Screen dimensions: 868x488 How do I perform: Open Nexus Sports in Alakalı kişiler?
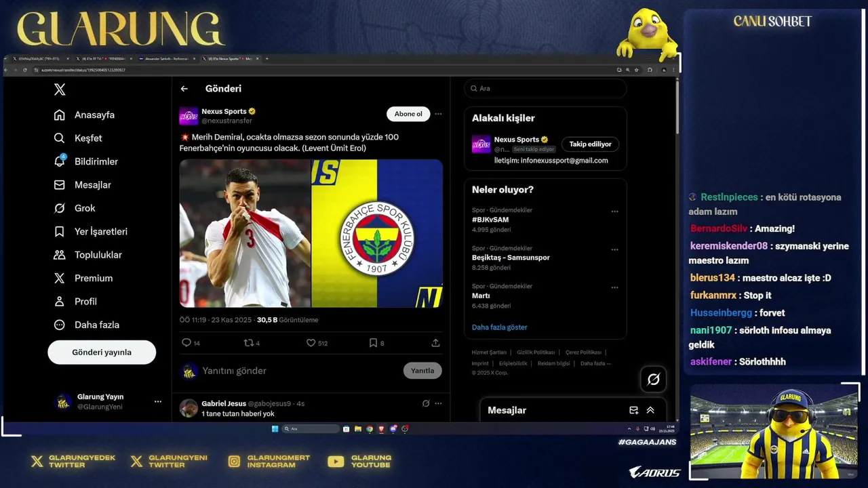517,140
